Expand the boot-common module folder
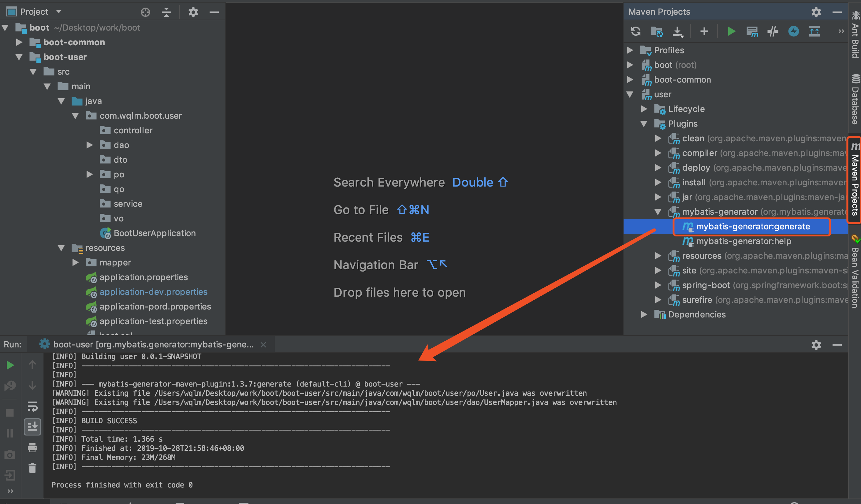This screenshot has width=861, height=504. pos(19,42)
